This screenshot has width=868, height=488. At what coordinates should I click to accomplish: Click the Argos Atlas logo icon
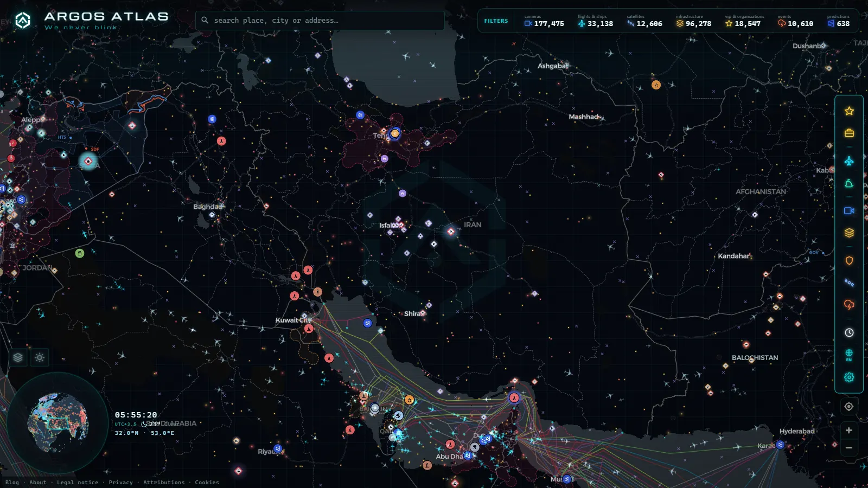(23, 21)
